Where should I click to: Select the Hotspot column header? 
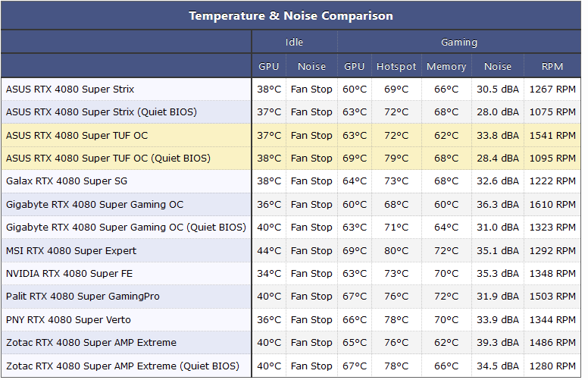[396, 67]
